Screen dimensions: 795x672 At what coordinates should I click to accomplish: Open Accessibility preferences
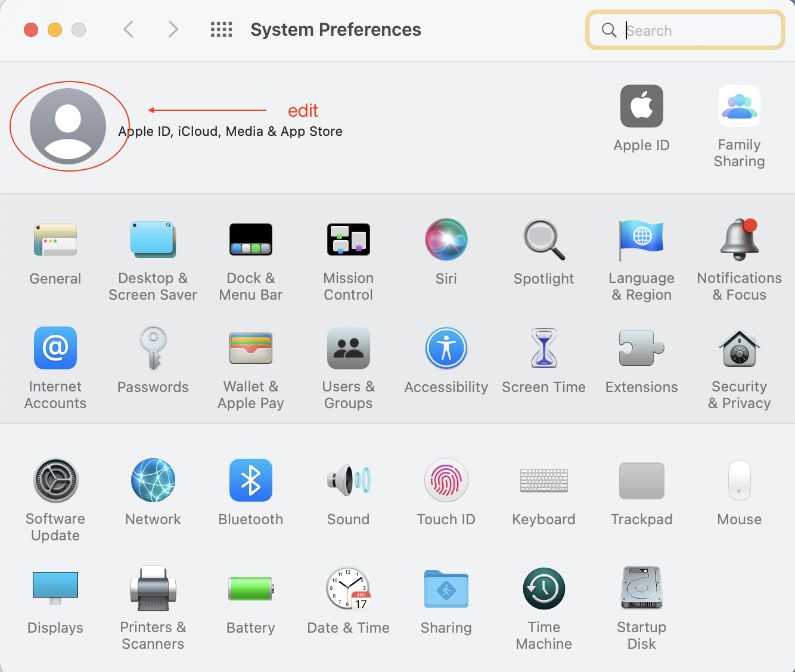[446, 348]
